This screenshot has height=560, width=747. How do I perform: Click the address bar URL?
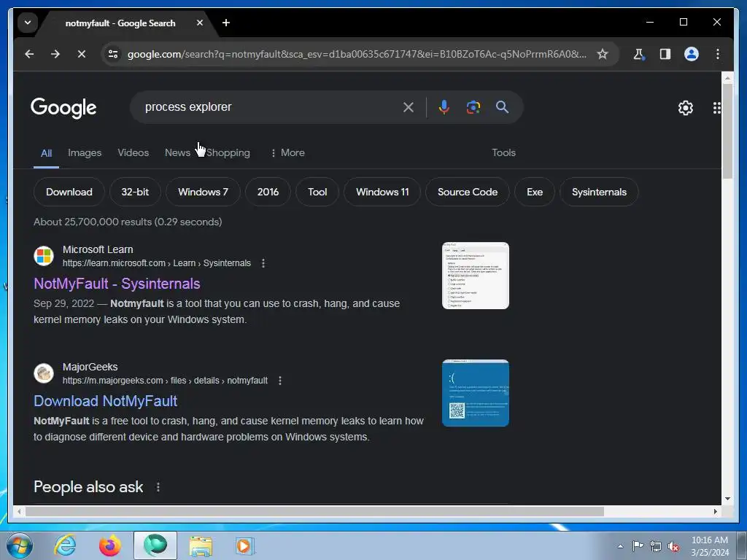click(356, 54)
